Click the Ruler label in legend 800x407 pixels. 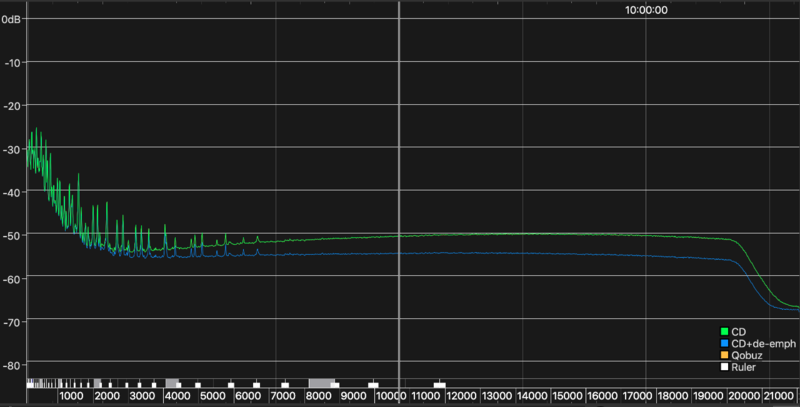pos(744,367)
